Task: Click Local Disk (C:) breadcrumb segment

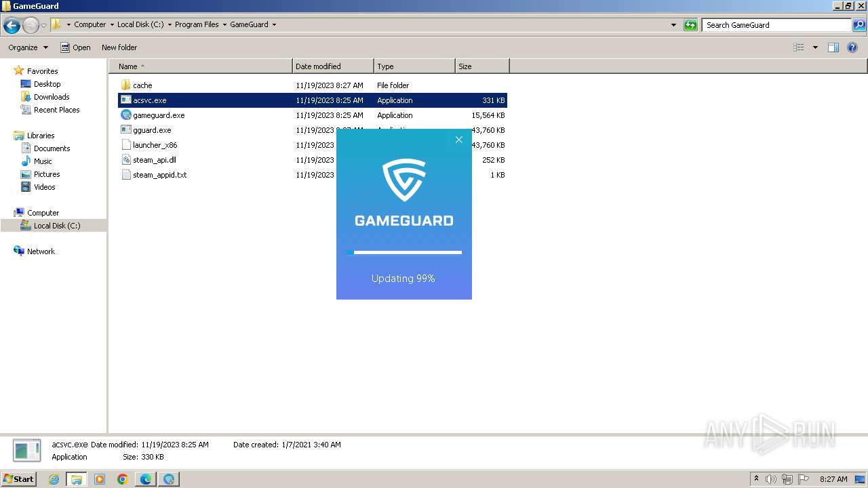Action: click(140, 24)
